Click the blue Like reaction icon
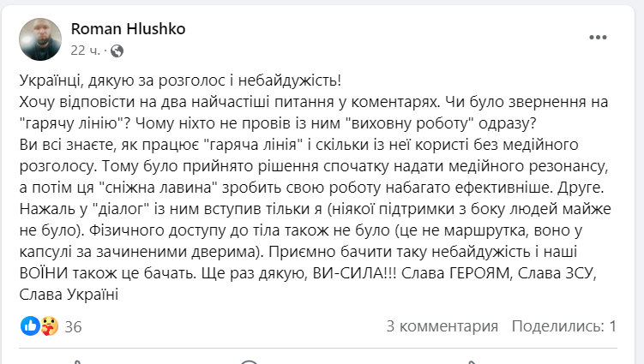Image resolution: width=644 pixels, height=364 pixels. pyautogui.click(x=30, y=325)
